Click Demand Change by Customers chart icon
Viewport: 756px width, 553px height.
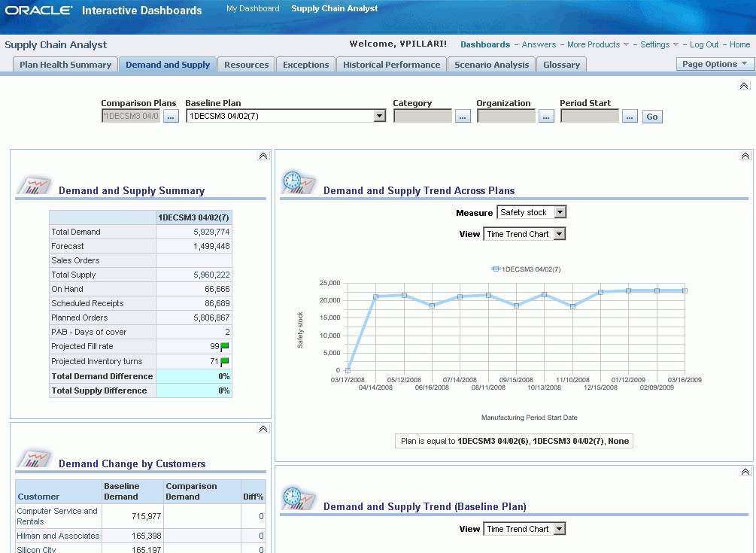(x=34, y=457)
